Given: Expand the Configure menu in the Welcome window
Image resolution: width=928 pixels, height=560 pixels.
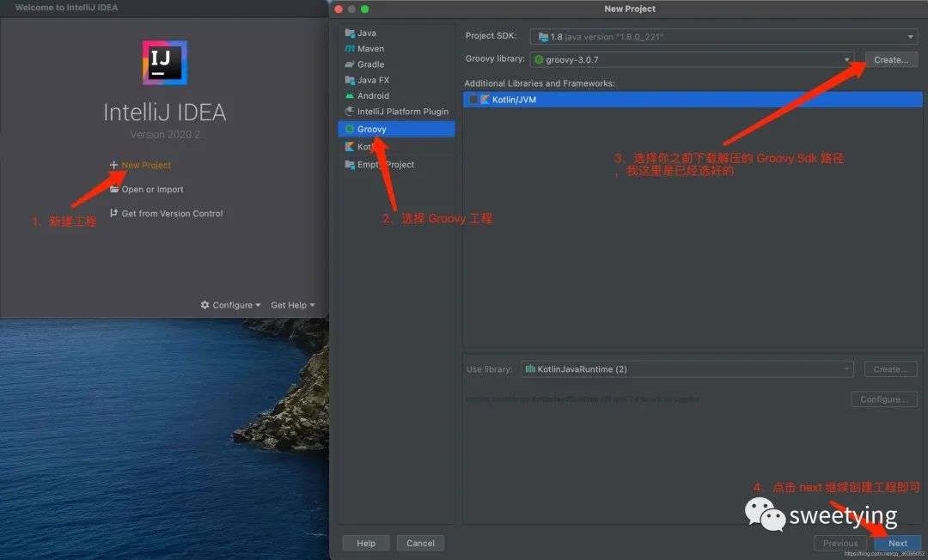Looking at the screenshot, I should click(x=230, y=305).
